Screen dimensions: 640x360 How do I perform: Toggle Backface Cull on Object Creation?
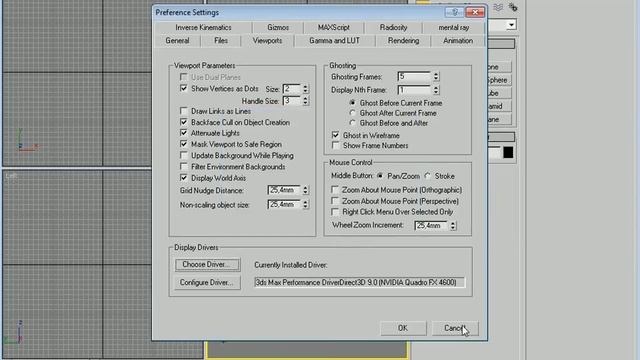point(184,122)
